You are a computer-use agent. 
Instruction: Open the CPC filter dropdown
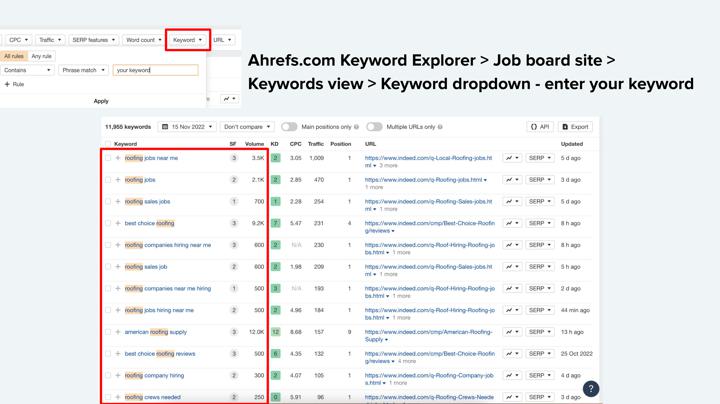click(x=18, y=40)
